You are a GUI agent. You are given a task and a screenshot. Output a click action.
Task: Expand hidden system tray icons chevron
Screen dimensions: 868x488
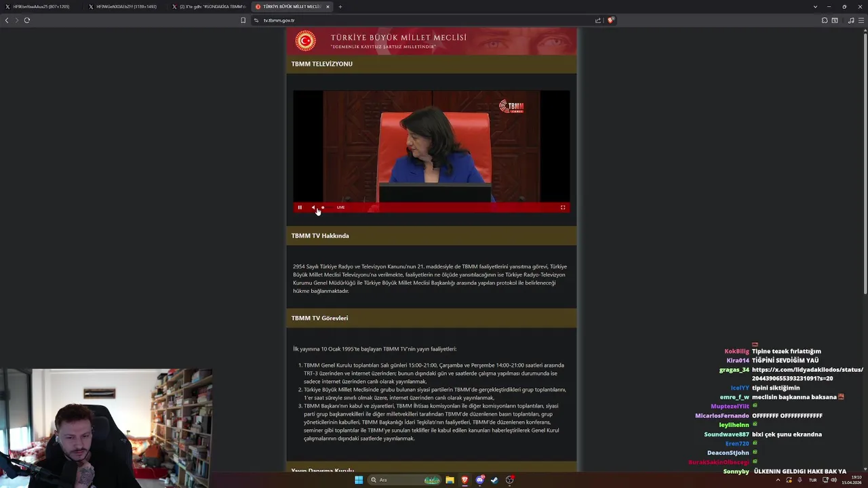coord(778,480)
